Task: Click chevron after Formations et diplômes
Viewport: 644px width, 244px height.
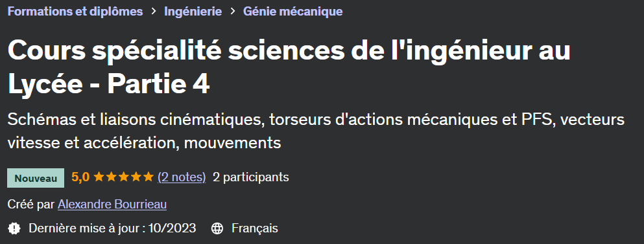Action: [x=154, y=12]
